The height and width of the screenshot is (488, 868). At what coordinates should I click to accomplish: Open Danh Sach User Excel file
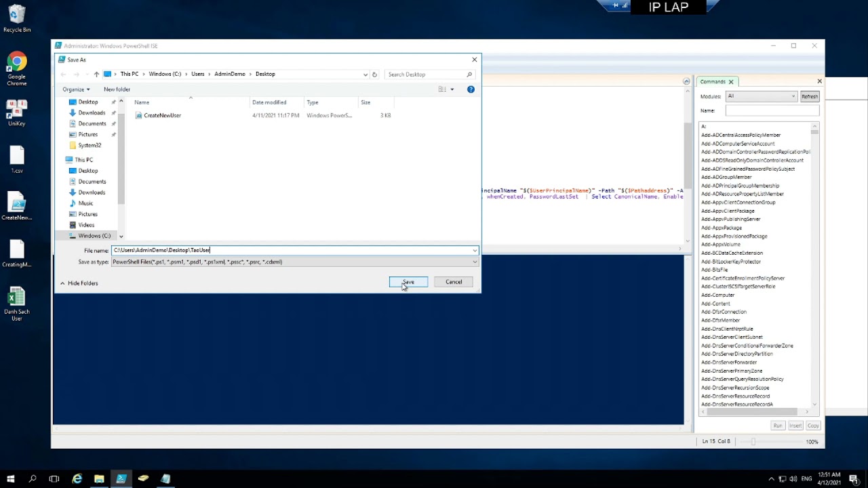point(17,304)
